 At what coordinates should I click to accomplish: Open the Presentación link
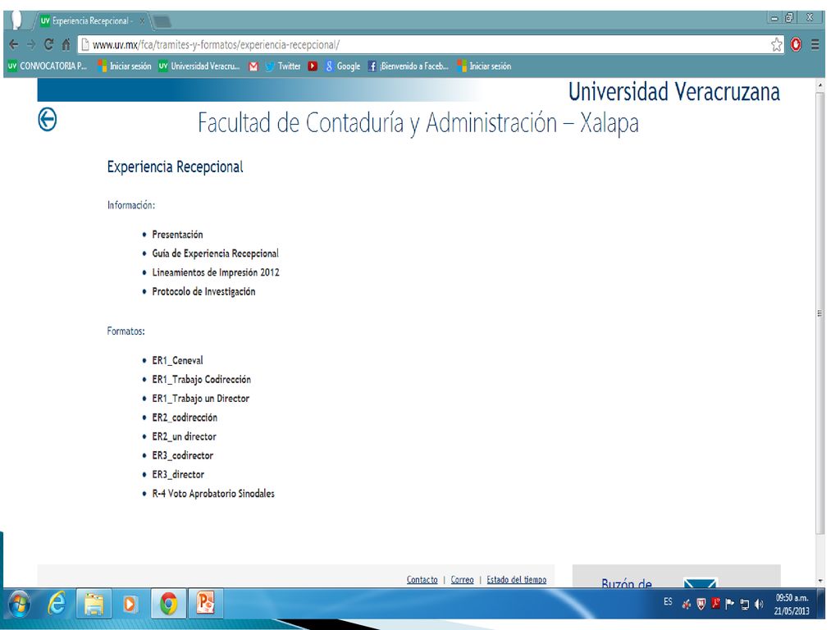click(177, 234)
